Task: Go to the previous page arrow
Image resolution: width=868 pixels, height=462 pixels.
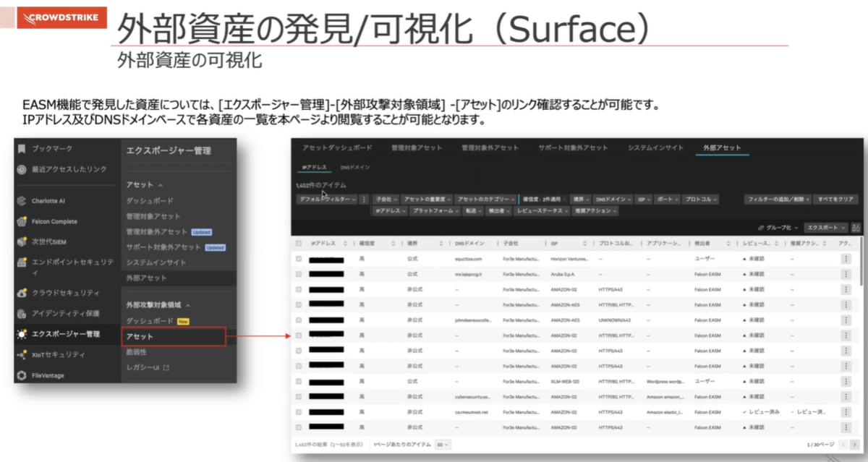Action: click(844, 444)
